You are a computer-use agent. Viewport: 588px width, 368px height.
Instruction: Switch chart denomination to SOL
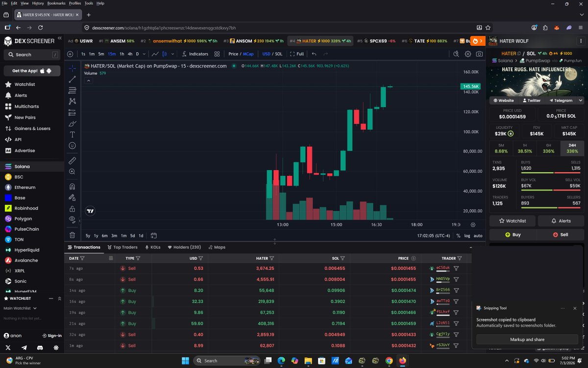[279, 54]
